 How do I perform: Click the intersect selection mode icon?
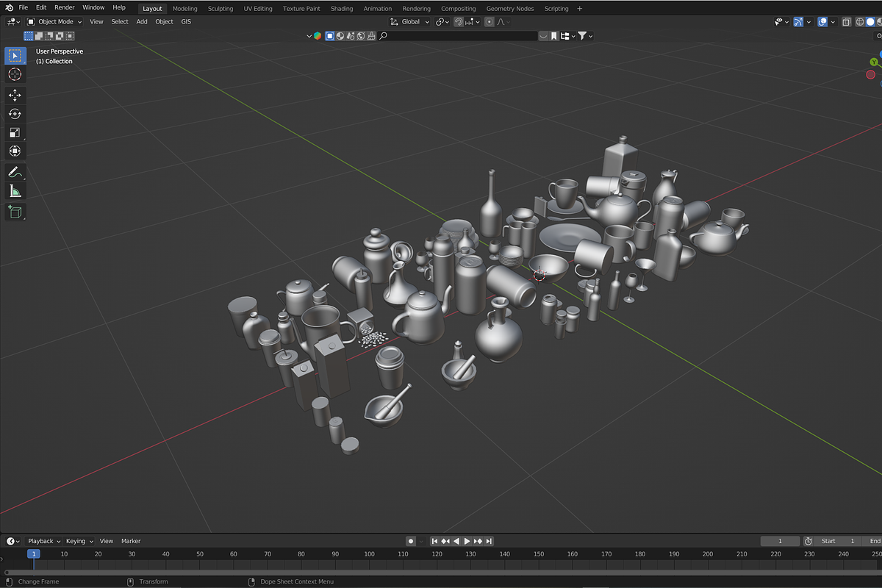point(70,35)
